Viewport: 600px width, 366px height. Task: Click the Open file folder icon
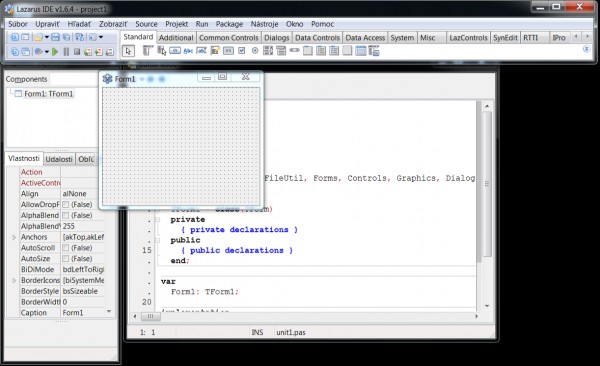(x=38, y=37)
